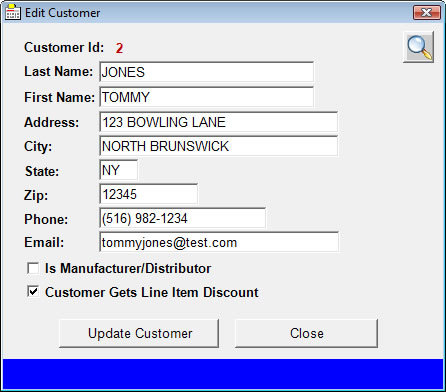
Task: Click the Phone field with (516) 982-1234
Action: coord(182,218)
